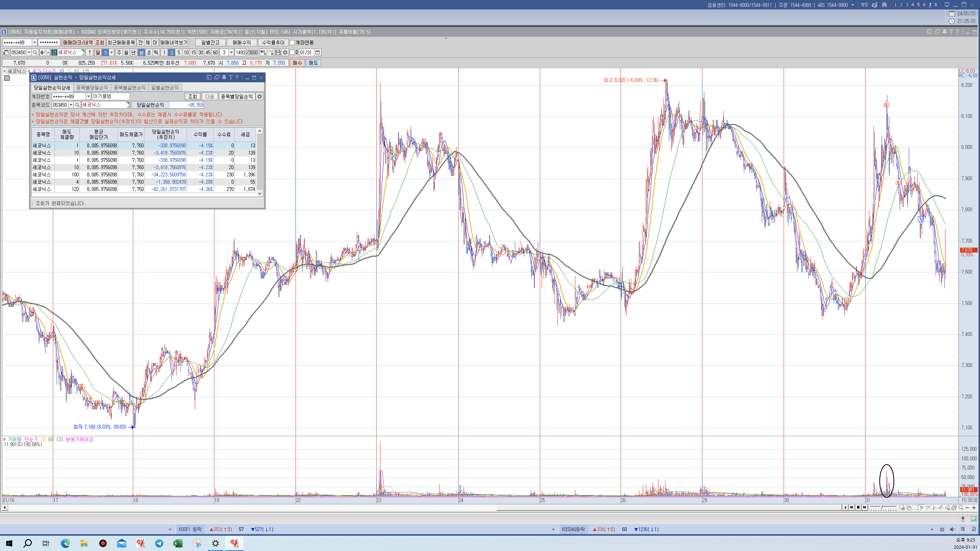Click the 매매마크/내역 조회 button
980x551 pixels.
pos(84,43)
